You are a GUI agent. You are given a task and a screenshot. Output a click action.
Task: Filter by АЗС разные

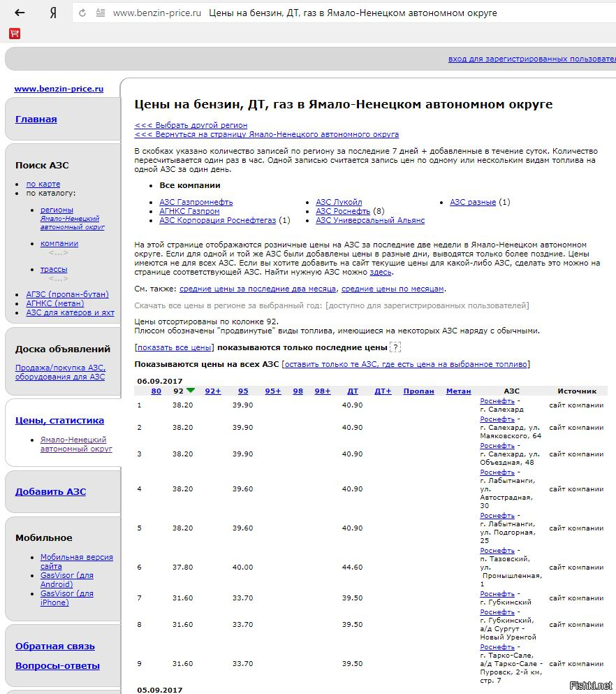pos(473,202)
